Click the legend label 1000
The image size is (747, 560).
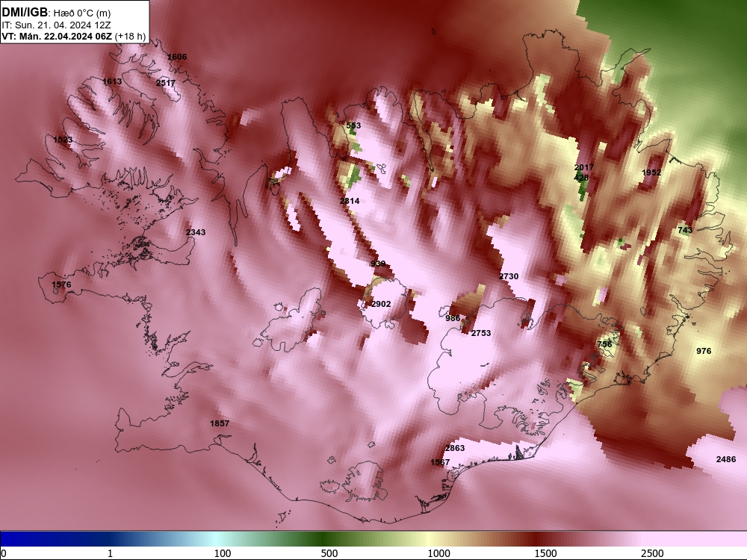coord(438,553)
